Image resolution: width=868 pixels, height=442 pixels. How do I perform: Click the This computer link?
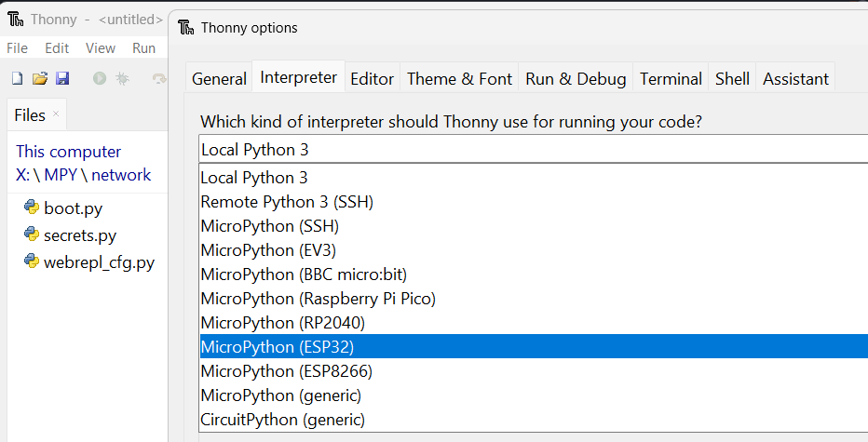[x=69, y=152]
